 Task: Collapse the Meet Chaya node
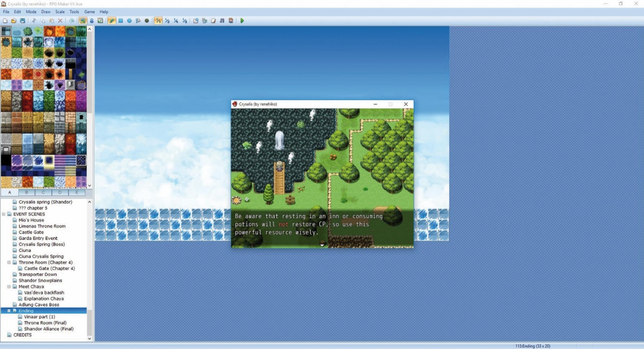pyautogui.click(x=9, y=287)
